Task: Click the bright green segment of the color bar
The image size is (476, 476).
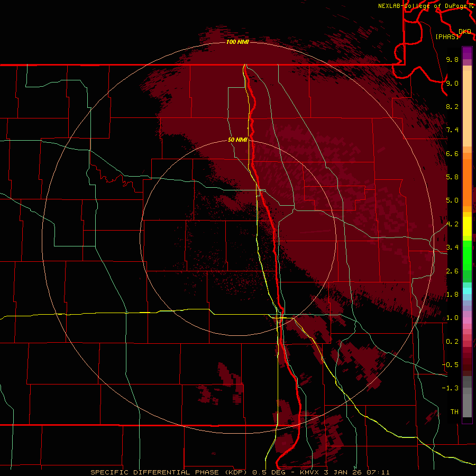Action: click(x=467, y=255)
